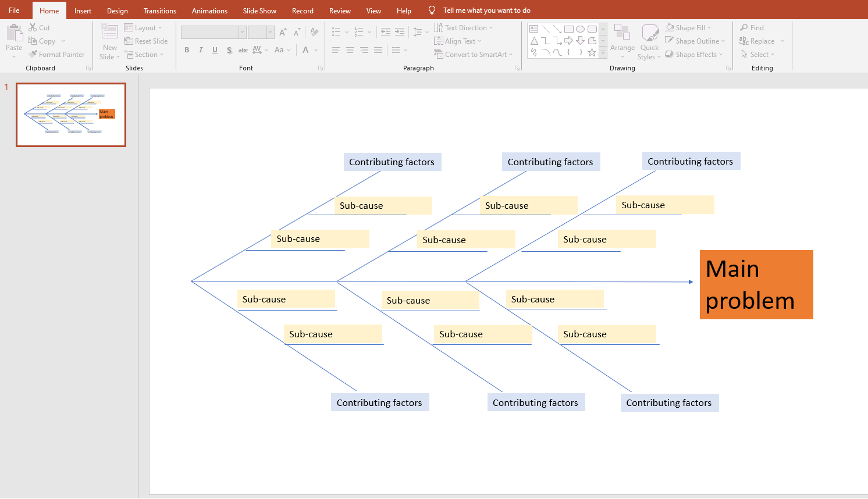Click the Paste clipboard icon
868x499 pixels.
[x=14, y=33]
